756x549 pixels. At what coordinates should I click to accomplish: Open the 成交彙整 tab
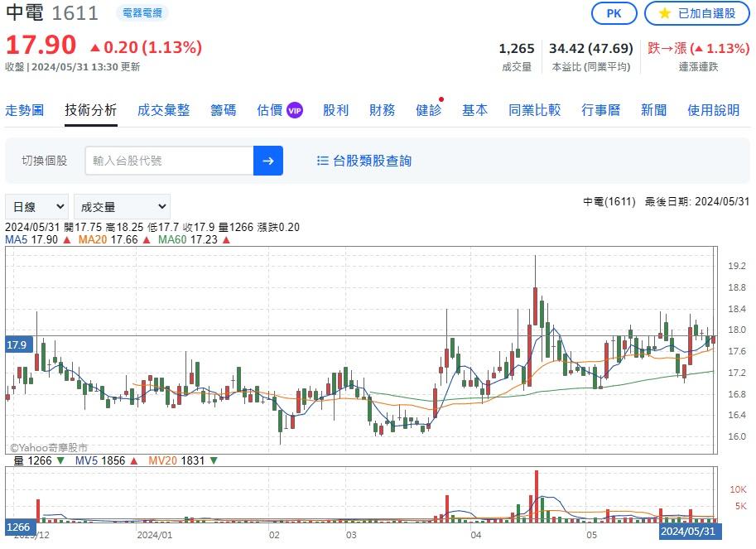[163, 110]
